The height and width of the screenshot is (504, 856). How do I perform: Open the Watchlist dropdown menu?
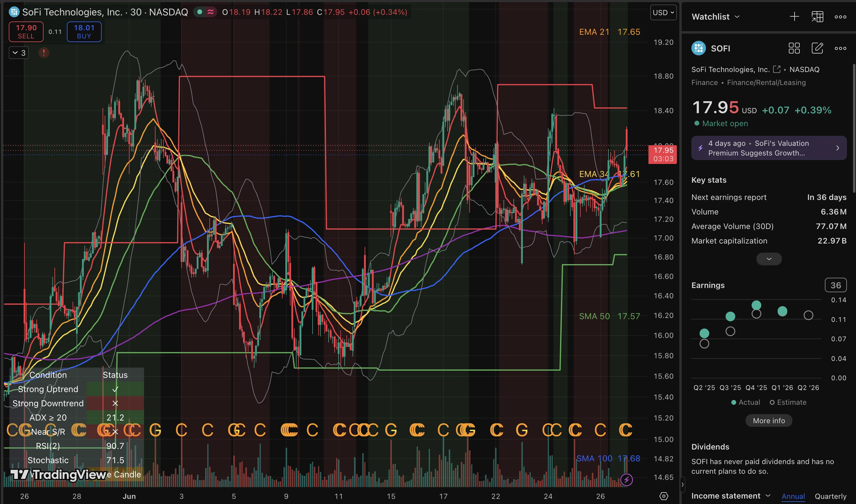pos(715,17)
